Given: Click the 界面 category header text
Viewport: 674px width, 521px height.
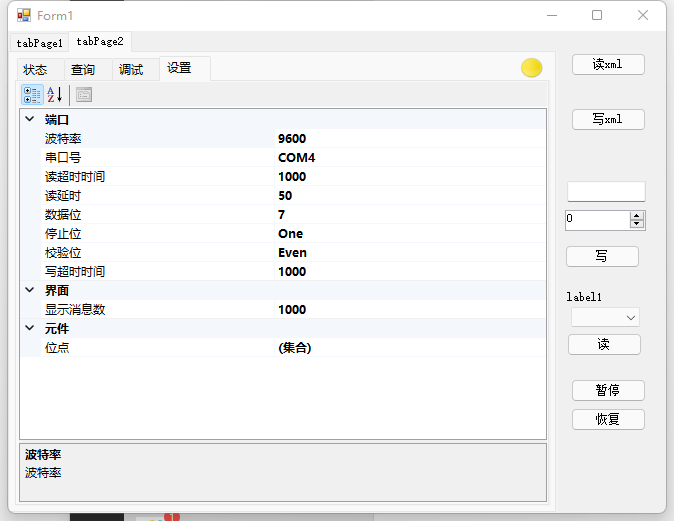Looking at the screenshot, I should coord(57,291).
